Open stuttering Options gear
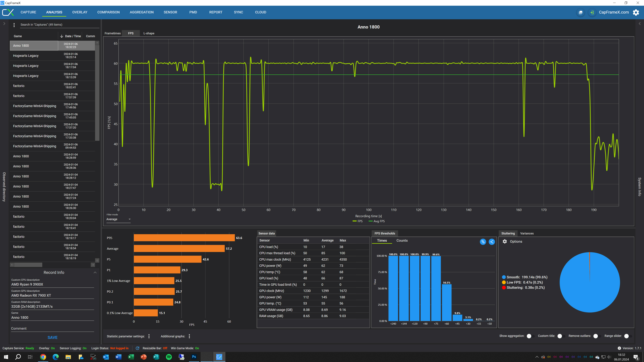Image resolution: width=644 pixels, height=362 pixels. [x=505, y=241]
